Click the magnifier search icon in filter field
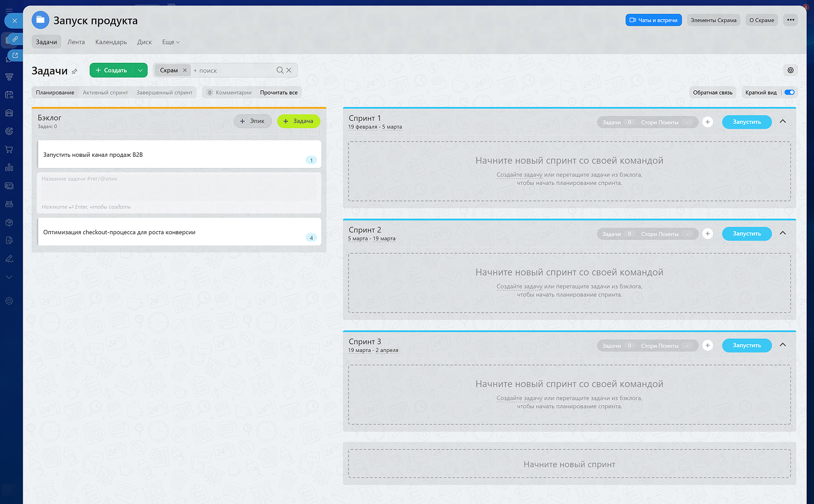Image resolution: width=814 pixels, height=504 pixels. [x=280, y=70]
